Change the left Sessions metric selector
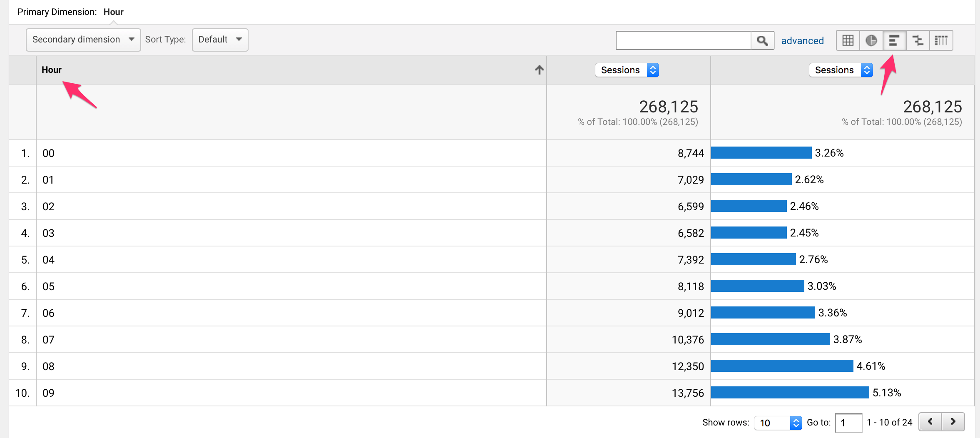 (627, 70)
